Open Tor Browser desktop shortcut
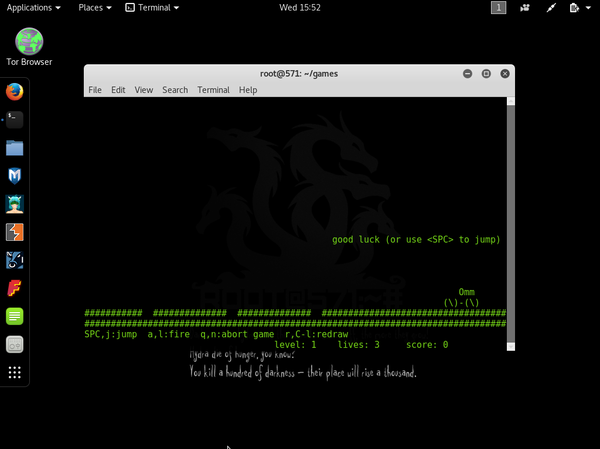This screenshot has height=449, width=600. click(29, 46)
